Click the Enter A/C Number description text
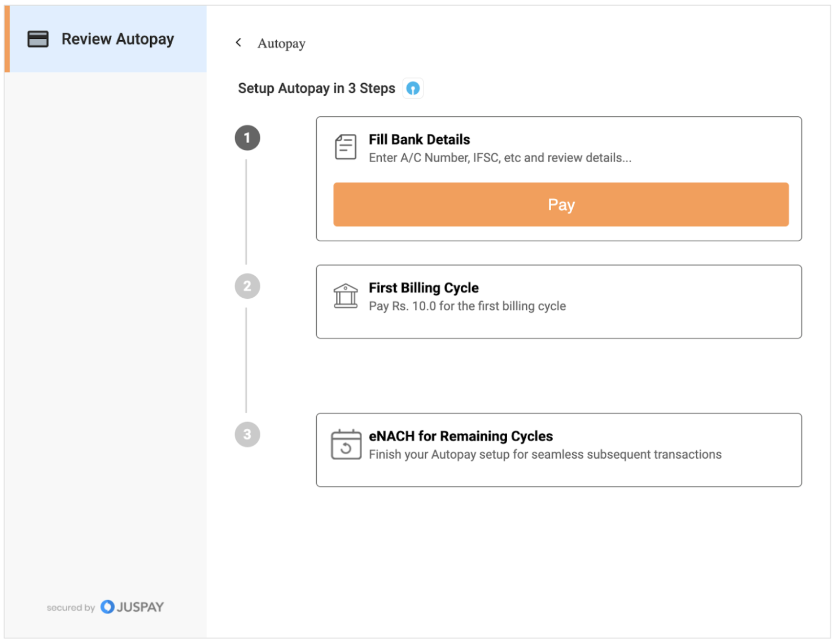The width and height of the screenshot is (838, 644). point(500,158)
